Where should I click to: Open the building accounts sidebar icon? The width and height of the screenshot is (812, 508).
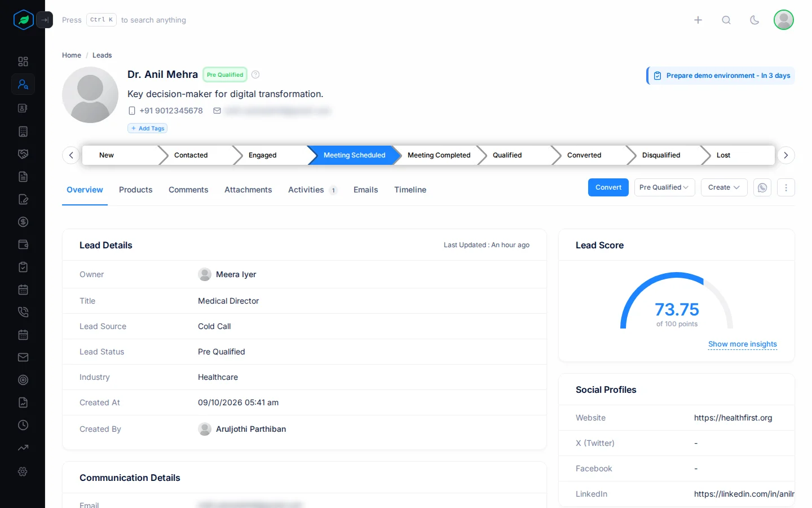(23, 132)
